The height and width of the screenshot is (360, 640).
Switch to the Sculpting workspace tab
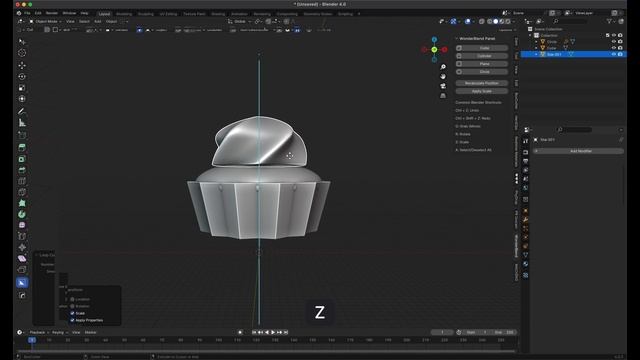pyautogui.click(x=146, y=14)
